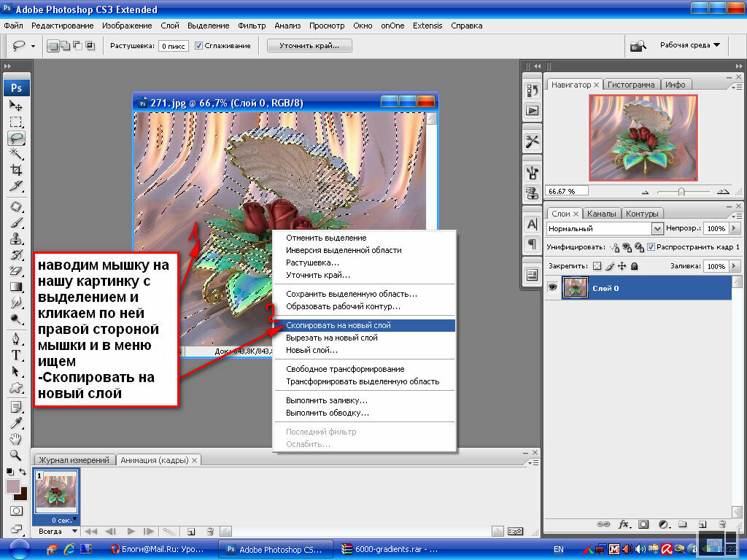Select the Lasso tool in toolbox
747x560 pixels.
(16, 138)
